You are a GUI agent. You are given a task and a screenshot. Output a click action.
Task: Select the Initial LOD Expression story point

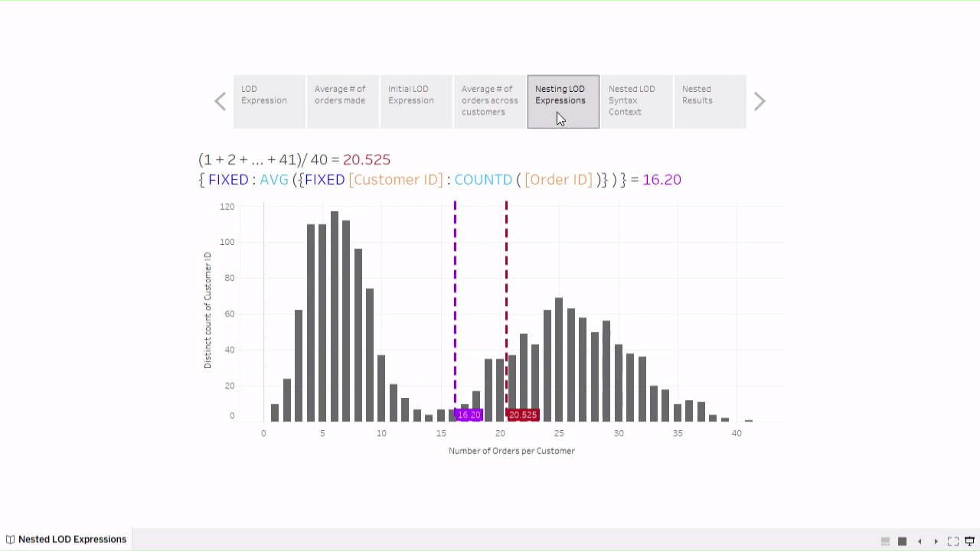coord(416,101)
